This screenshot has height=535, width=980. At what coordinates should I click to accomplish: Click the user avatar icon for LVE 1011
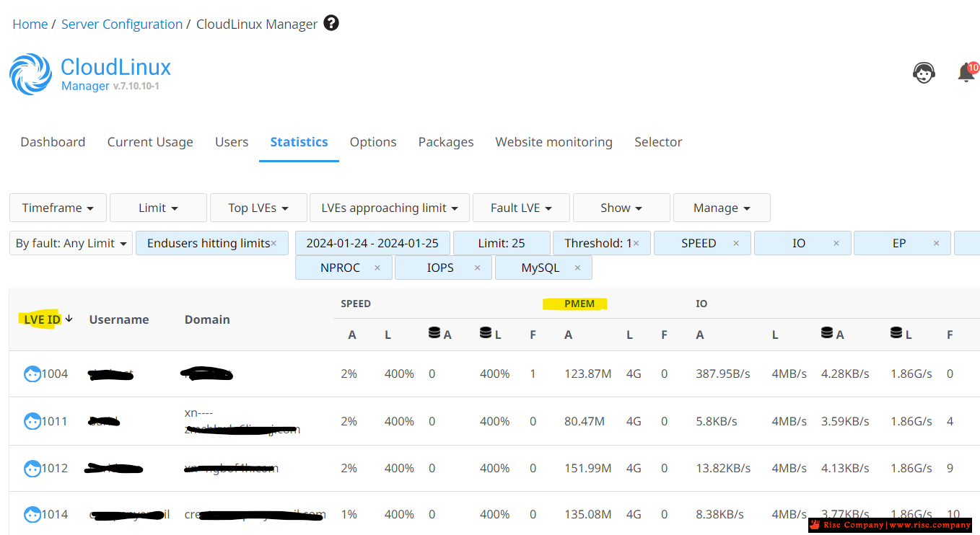point(32,421)
